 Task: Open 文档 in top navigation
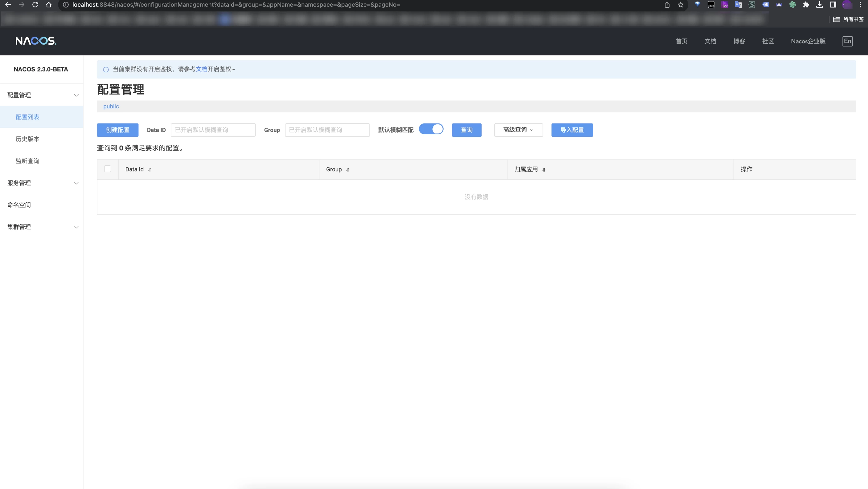coord(710,41)
